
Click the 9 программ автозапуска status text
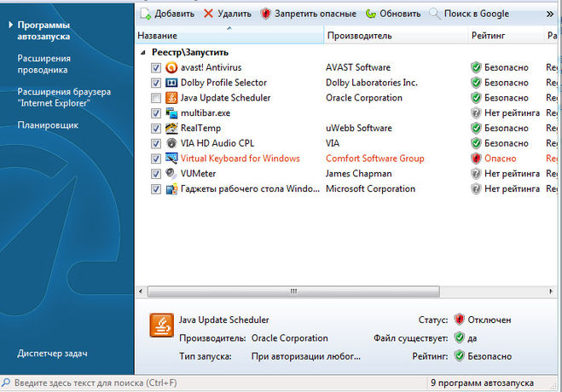(482, 383)
